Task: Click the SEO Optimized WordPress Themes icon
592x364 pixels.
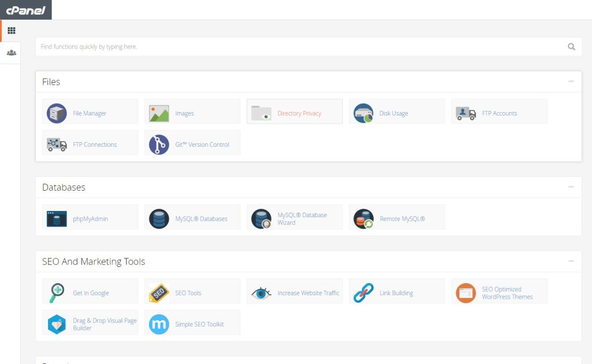Action: 465,293
